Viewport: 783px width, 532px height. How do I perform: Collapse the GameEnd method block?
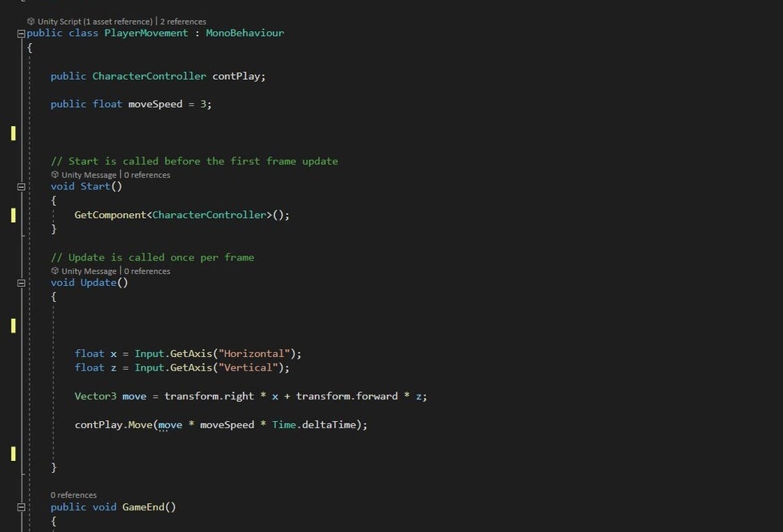tap(21, 507)
